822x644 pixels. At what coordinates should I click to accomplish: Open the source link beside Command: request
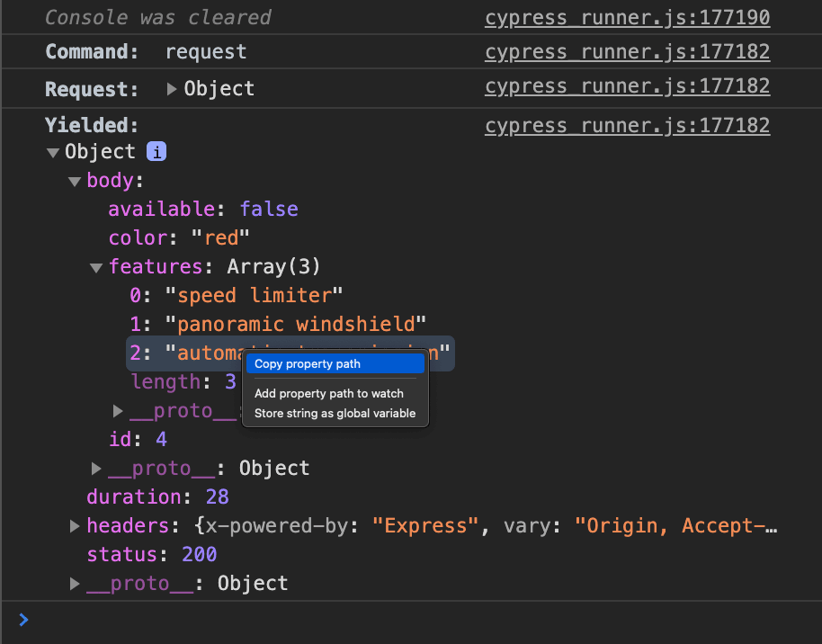pyautogui.click(x=627, y=51)
